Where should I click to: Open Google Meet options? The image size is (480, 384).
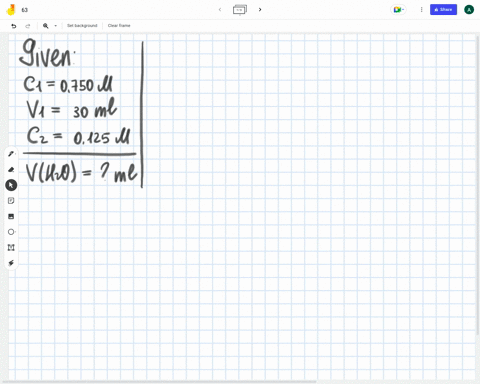tap(398, 10)
